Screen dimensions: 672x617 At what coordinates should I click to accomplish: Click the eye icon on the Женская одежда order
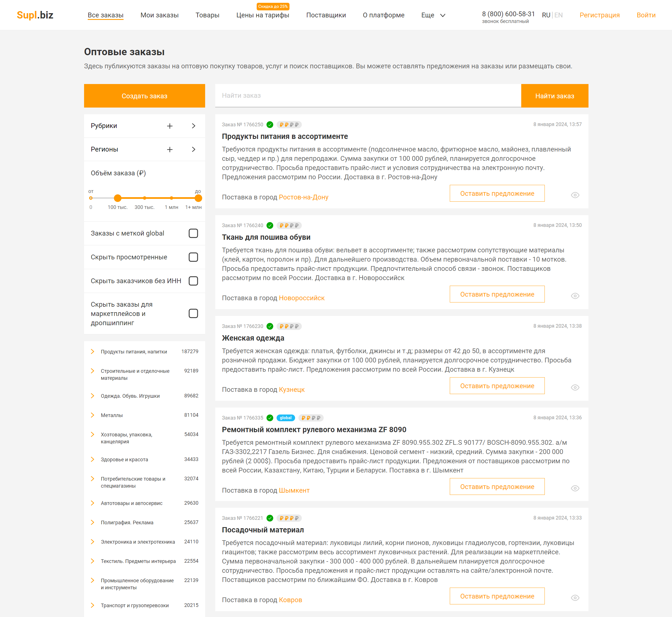575,387
